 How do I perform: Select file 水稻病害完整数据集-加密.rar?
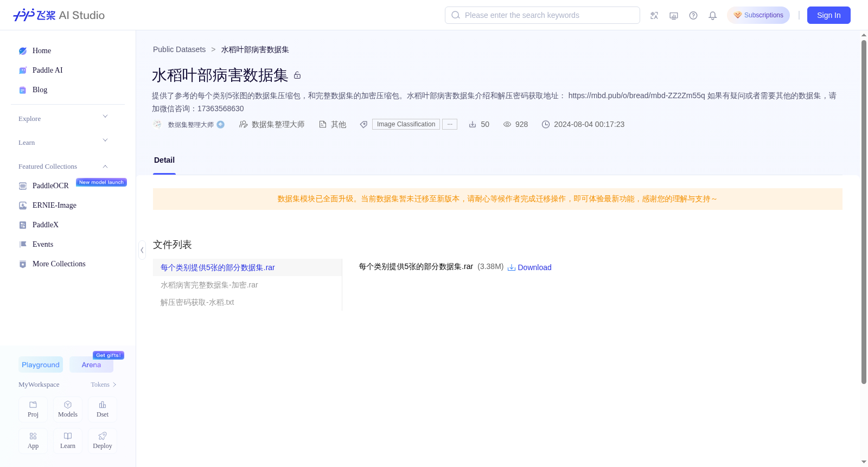click(x=247, y=285)
